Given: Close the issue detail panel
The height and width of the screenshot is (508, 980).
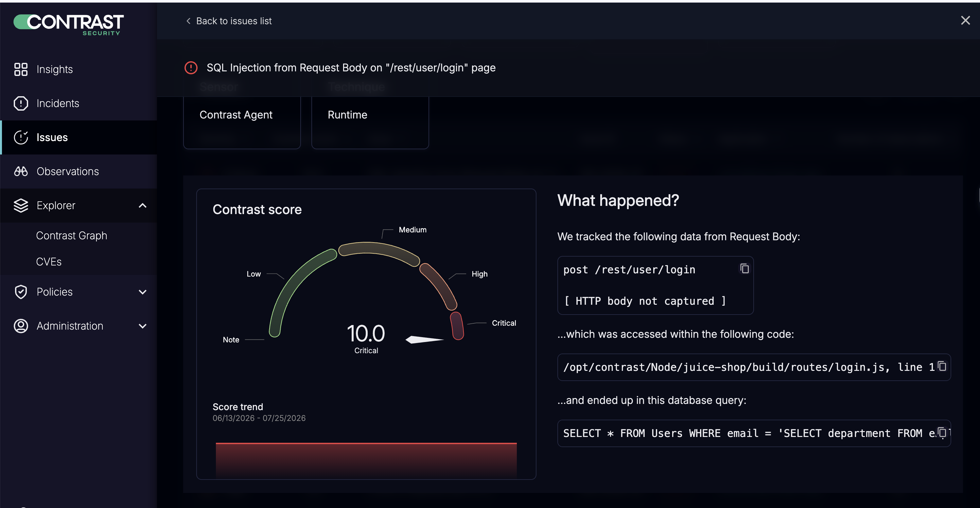Looking at the screenshot, I should (x=965, y=21).
